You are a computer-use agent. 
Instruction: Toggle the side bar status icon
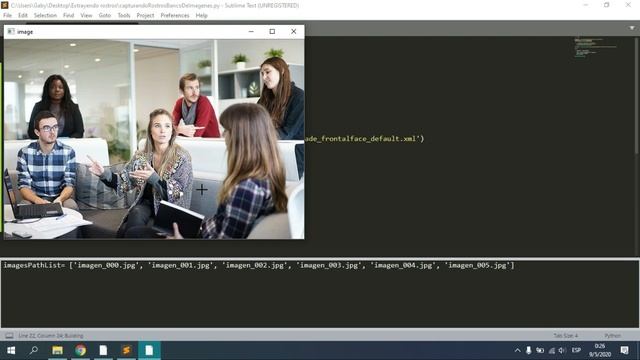(x=9, y=336)
